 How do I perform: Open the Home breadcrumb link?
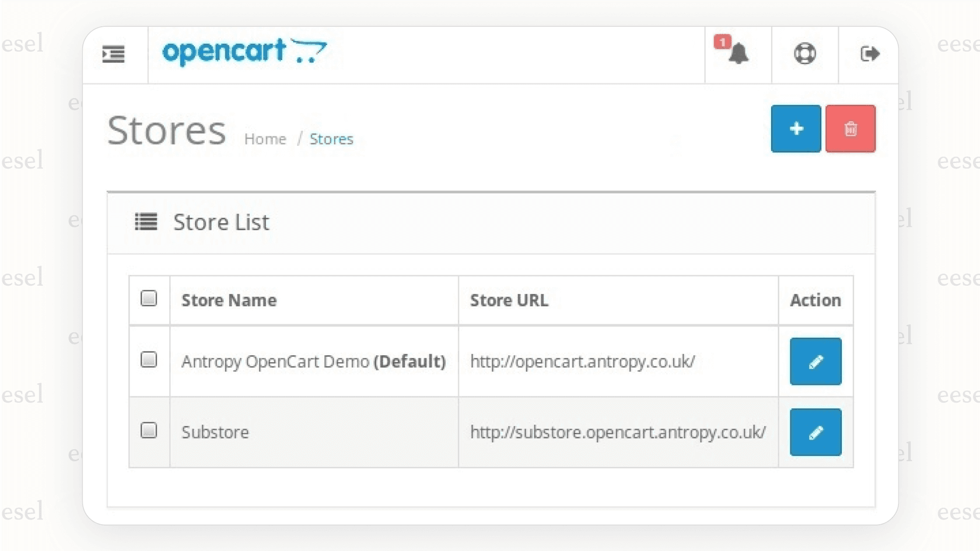[x=265, y=139]
